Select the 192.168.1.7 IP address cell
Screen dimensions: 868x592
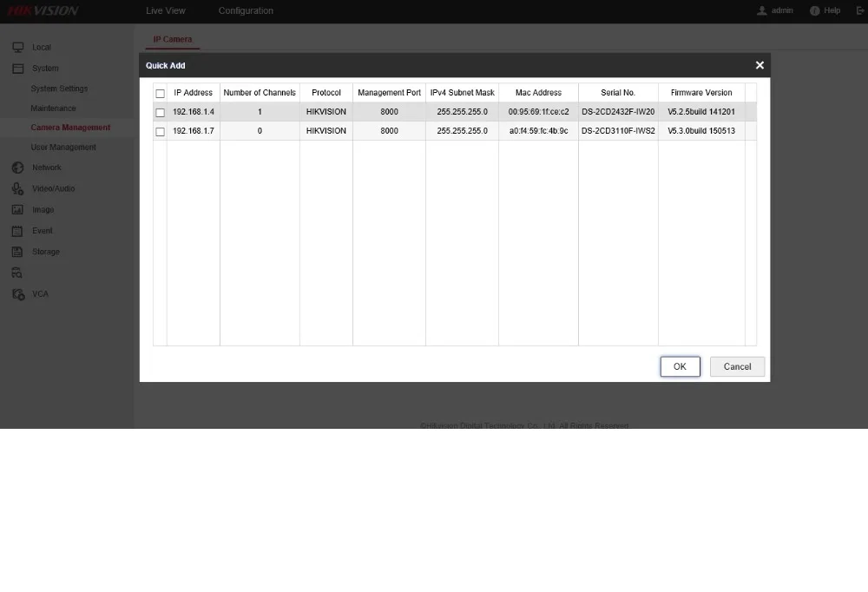194,131
